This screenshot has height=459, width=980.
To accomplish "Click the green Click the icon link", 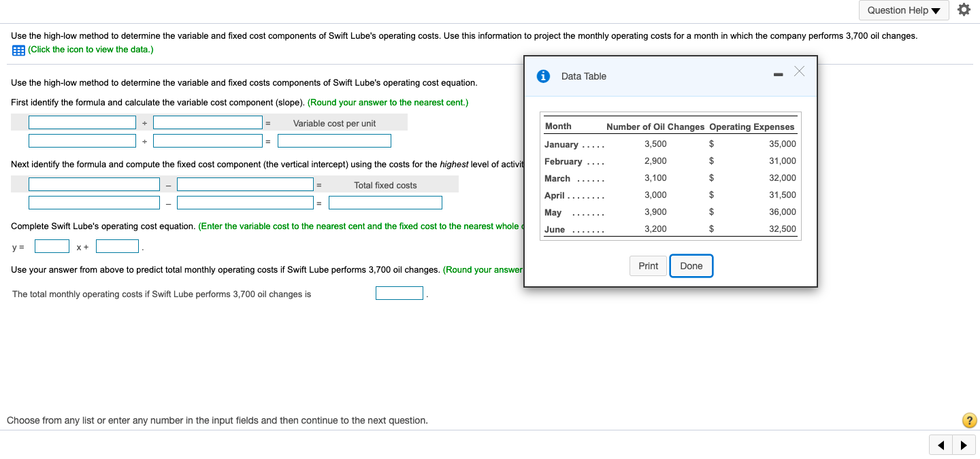I will [91, 50].
